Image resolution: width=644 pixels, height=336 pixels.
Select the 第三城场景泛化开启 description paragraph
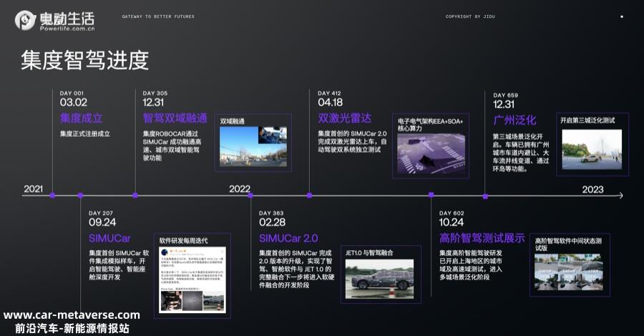[x=521, y=153]
